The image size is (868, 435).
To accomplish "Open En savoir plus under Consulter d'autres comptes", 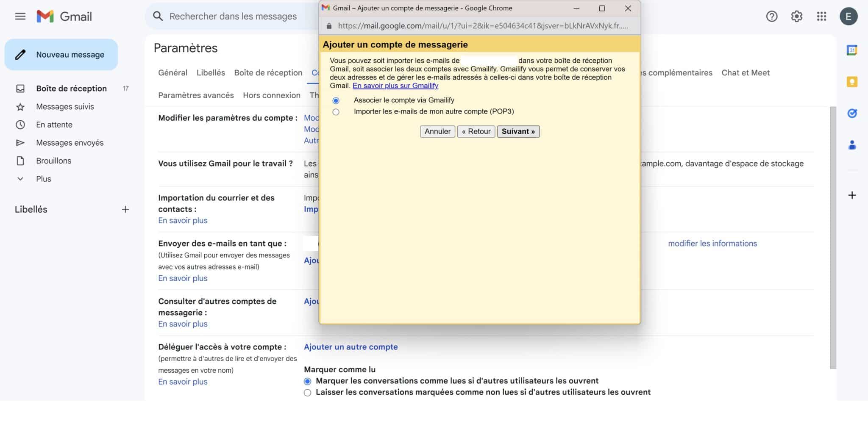I will pos(183,324).
